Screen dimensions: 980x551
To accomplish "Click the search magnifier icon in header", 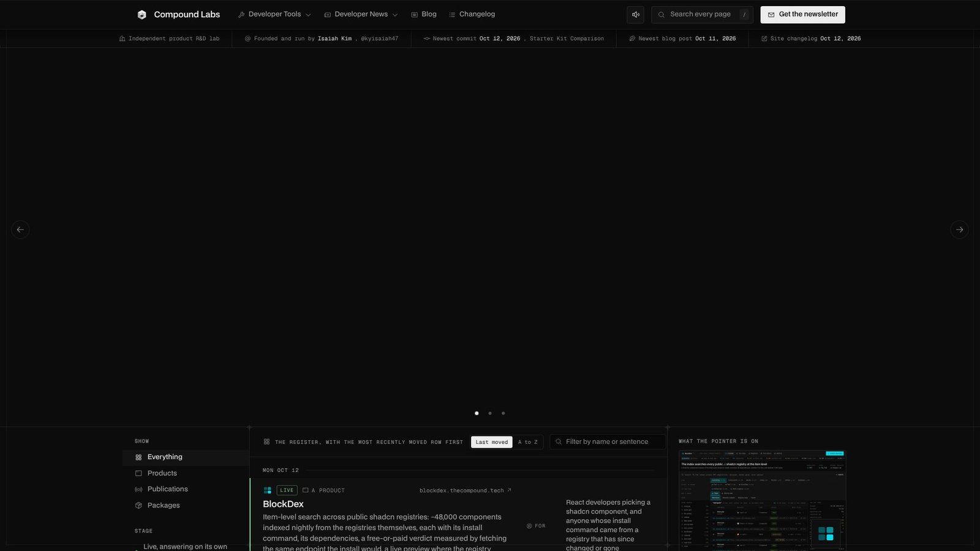I will (x=661, y=15).
